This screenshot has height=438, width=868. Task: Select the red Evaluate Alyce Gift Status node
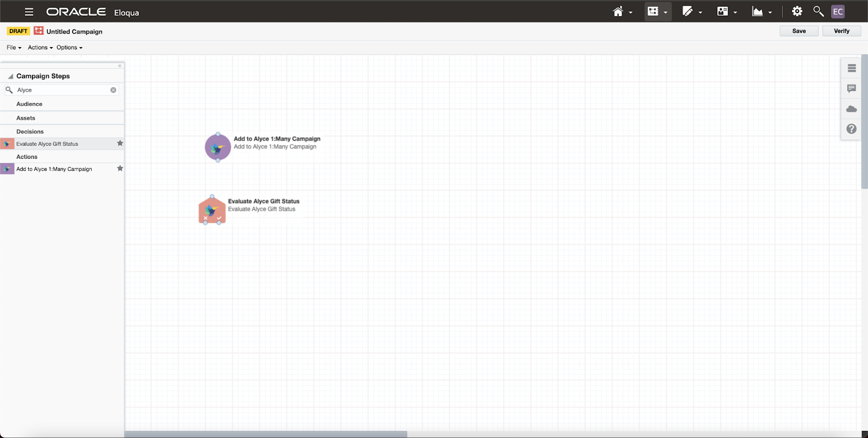click(212, 210)
